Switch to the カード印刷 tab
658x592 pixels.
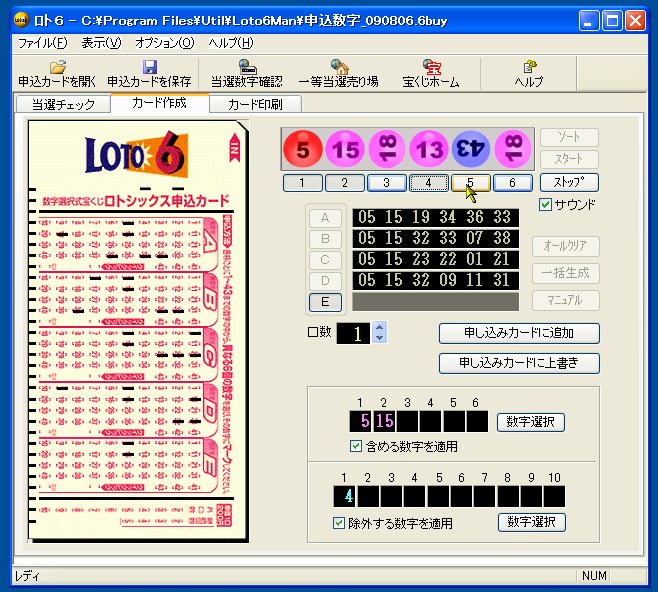click(x=255, y=104)
